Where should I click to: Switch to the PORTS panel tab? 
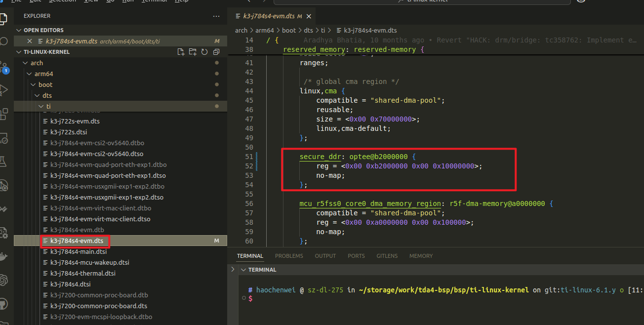click(x=356, y=256)
